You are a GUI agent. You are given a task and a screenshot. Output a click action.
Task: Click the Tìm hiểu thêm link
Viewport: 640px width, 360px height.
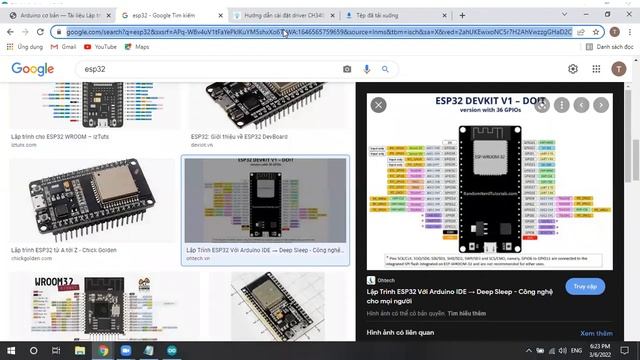point(467,313)
